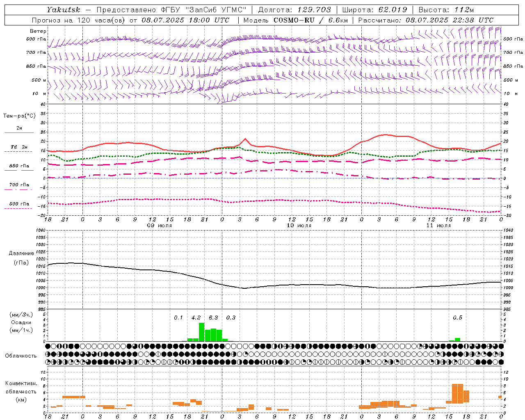Click the '6.3' precipitation amount value
The image size is (525, 420).
[213, 318]
